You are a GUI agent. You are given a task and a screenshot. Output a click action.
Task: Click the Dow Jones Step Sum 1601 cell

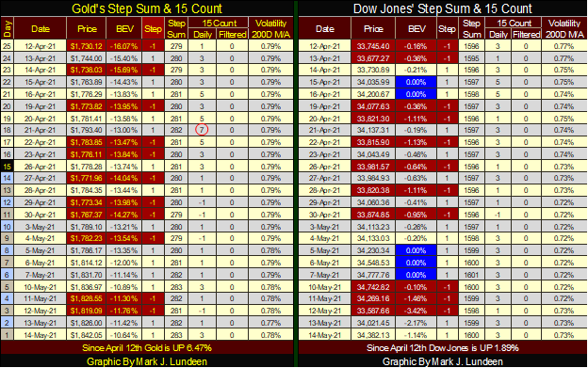(x=471, y=275)
